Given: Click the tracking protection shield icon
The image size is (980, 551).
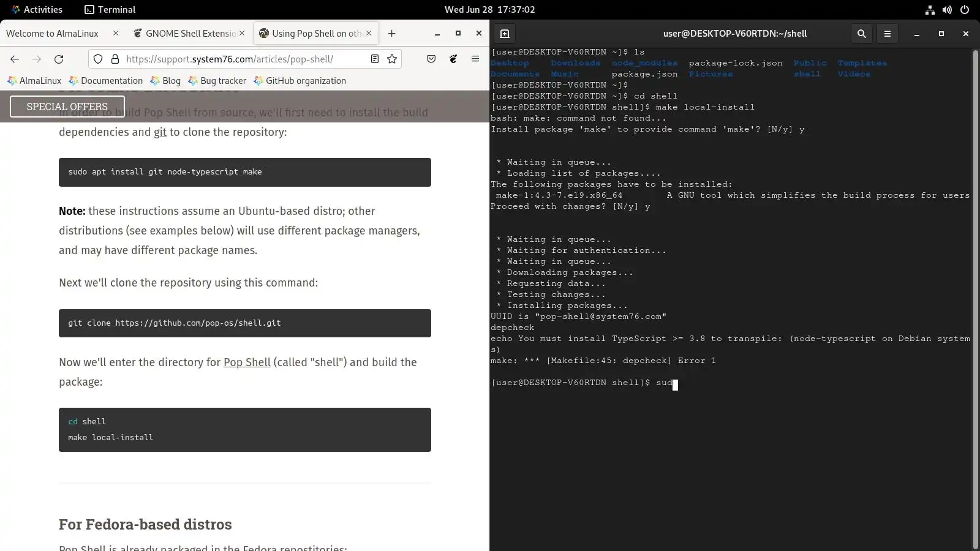Looking at the screenshot, I should [x=98, y=59].
